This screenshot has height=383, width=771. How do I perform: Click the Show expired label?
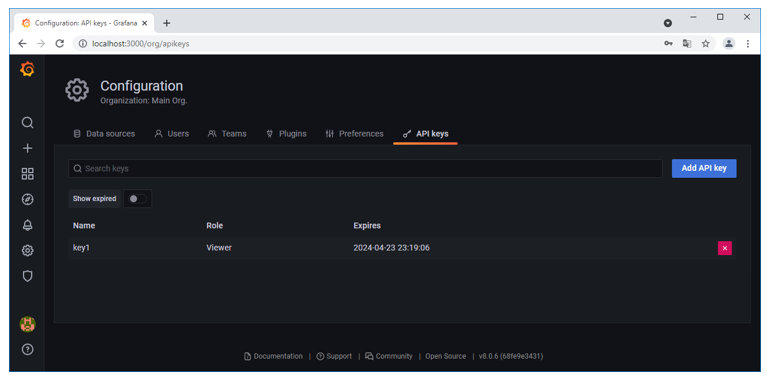[94, 199]
